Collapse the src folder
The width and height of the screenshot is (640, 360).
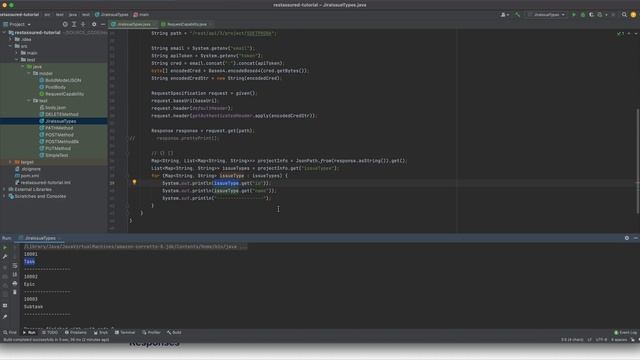[10, 46]
